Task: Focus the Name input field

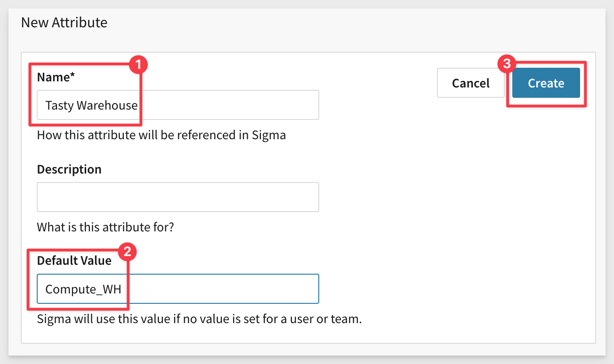Action: (x=226, y=105)
